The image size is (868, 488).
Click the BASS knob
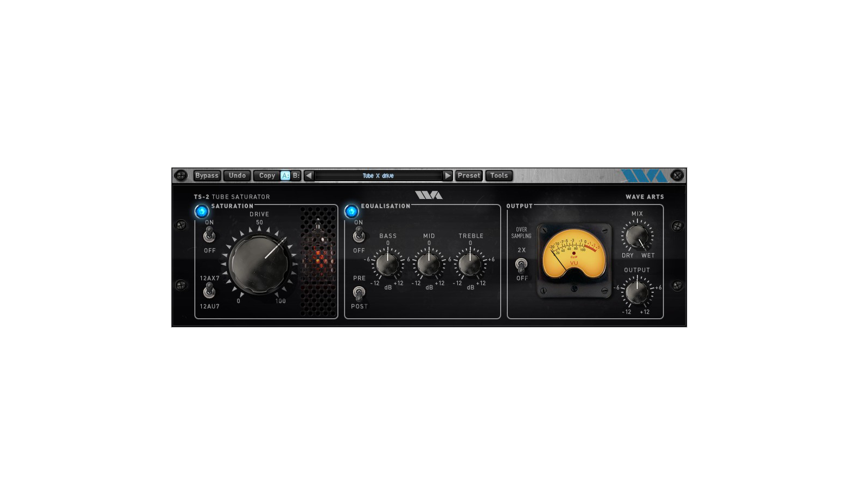[388, 264]
